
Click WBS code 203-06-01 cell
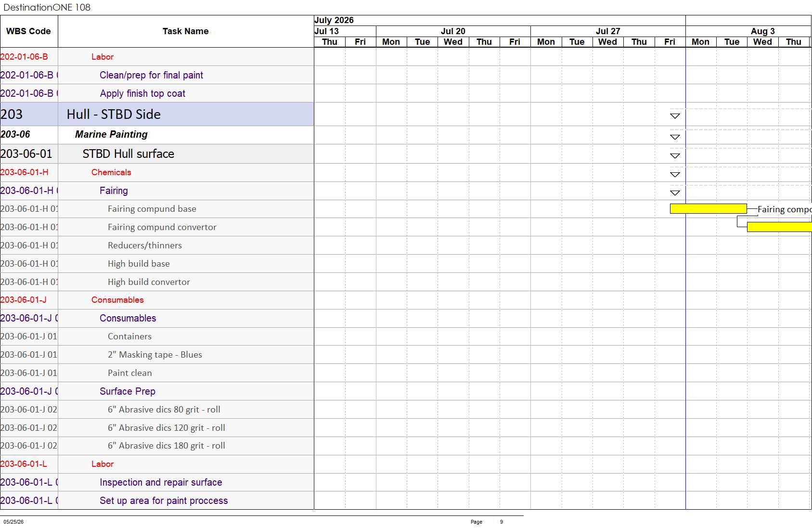tap(29, 154)
